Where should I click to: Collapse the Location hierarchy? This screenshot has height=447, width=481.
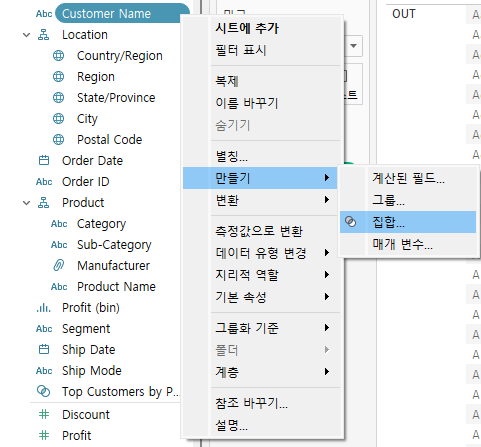[x=27, y=35]
